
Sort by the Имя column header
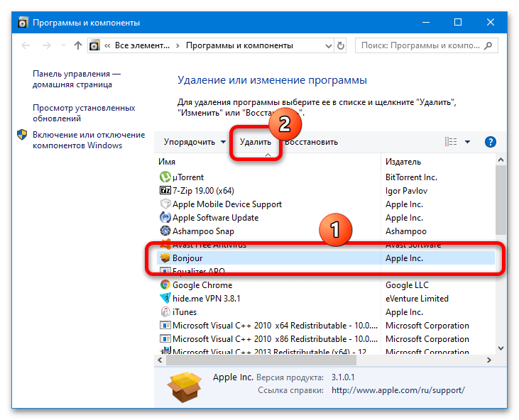pyautogui.click(x=167, y=161)
